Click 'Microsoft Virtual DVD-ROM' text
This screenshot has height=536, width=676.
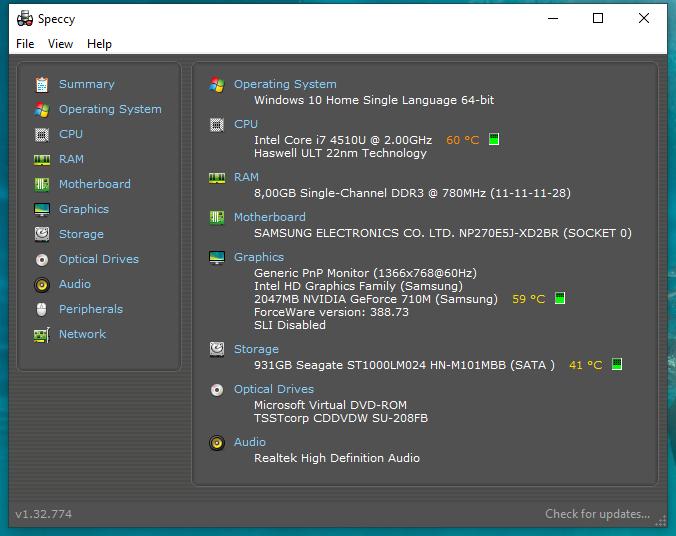[x=330, y=405]
